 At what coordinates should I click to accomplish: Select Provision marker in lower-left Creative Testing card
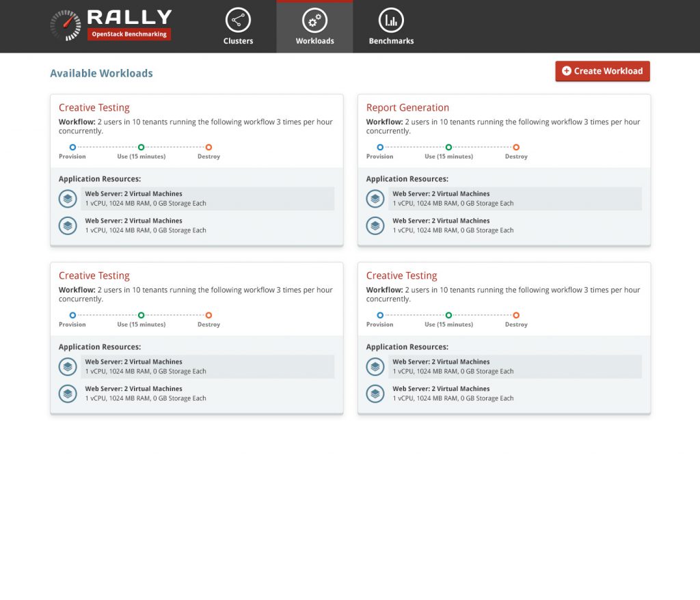click(x=72, y=315)
